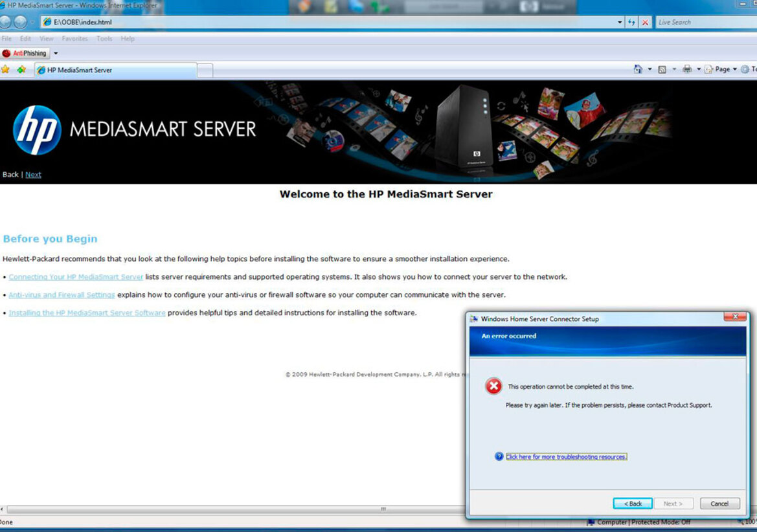Viewport: 757px width, 532px height.
Task: Open Connecting Your HP MediaSmart Server link
Action: (x=76, y=277)
